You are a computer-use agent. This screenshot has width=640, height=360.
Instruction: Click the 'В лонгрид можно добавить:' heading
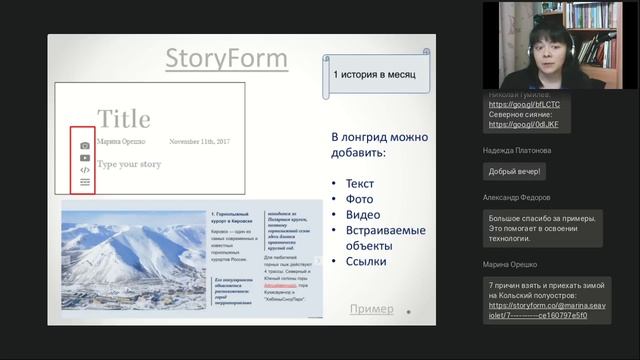click(380, 145)
